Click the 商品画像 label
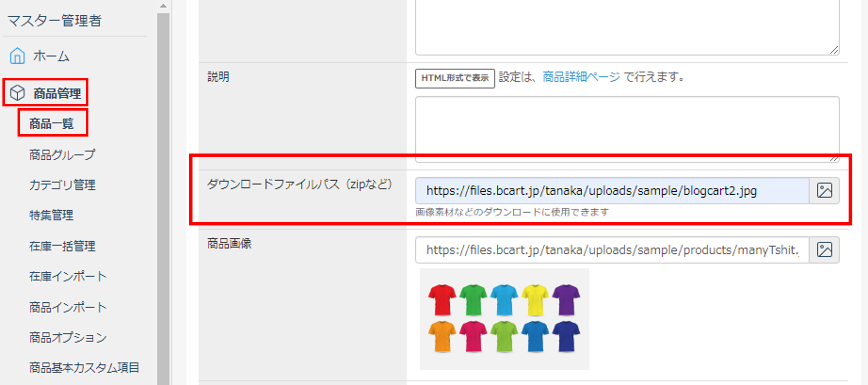Screen dimensions: 868x385 [229, 243]
